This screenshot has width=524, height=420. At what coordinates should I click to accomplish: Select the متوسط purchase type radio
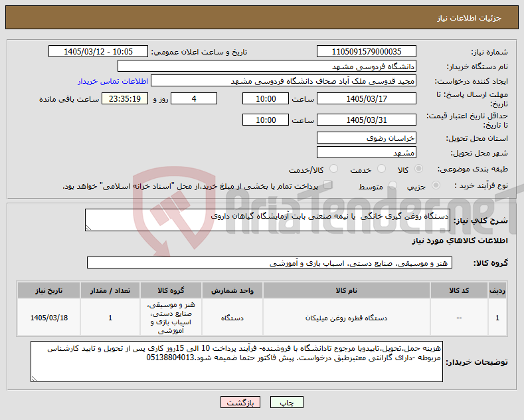point(393,185)
